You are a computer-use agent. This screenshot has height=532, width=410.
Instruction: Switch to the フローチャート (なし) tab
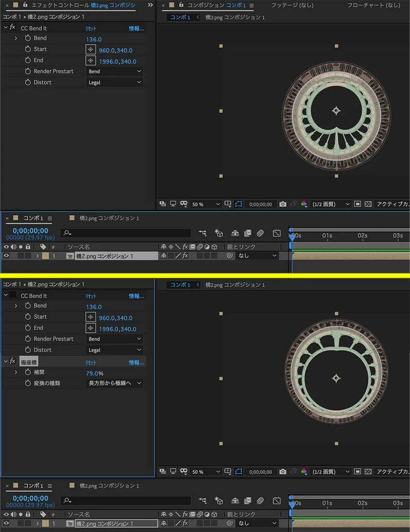coord(374,5)
